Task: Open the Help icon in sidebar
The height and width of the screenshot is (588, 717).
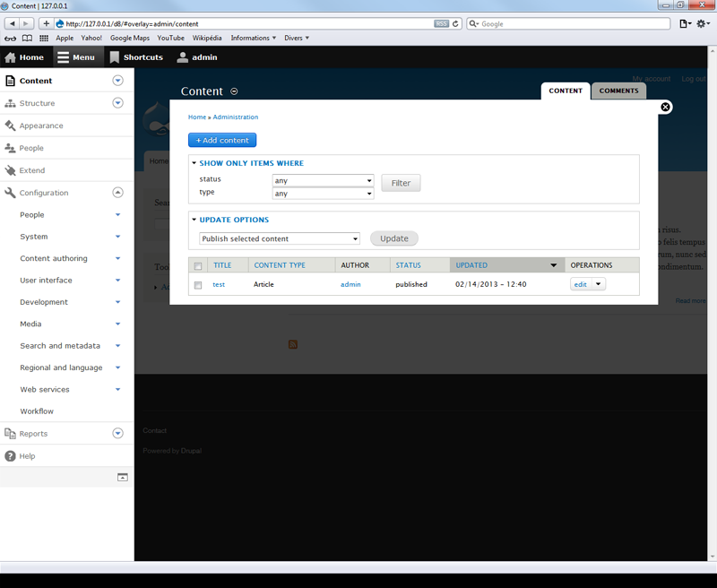Action: (11, 455)
